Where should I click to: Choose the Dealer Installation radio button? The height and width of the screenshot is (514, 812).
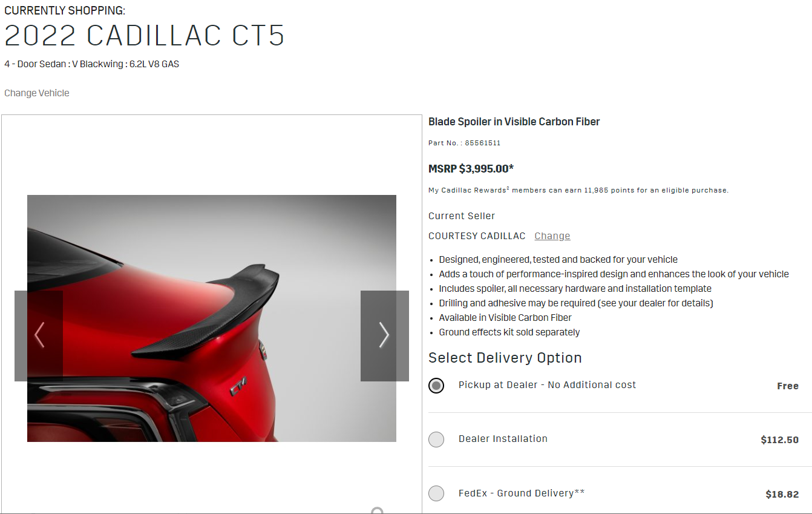pyautogui.click(x=436, y=440)
